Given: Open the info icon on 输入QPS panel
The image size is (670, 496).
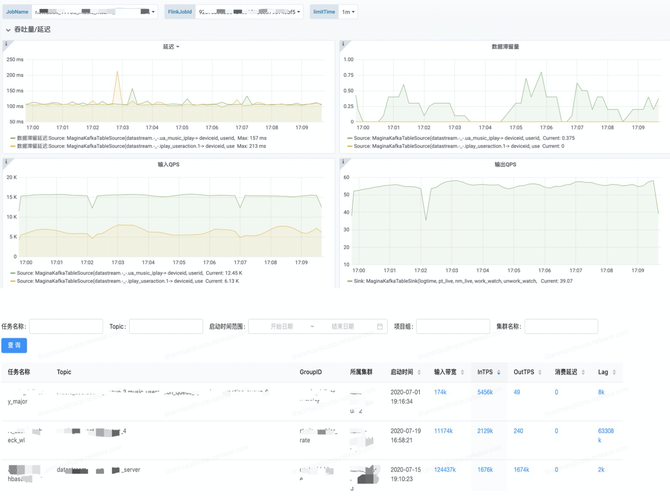Looking at the screenshot, I should click(6, 162).
